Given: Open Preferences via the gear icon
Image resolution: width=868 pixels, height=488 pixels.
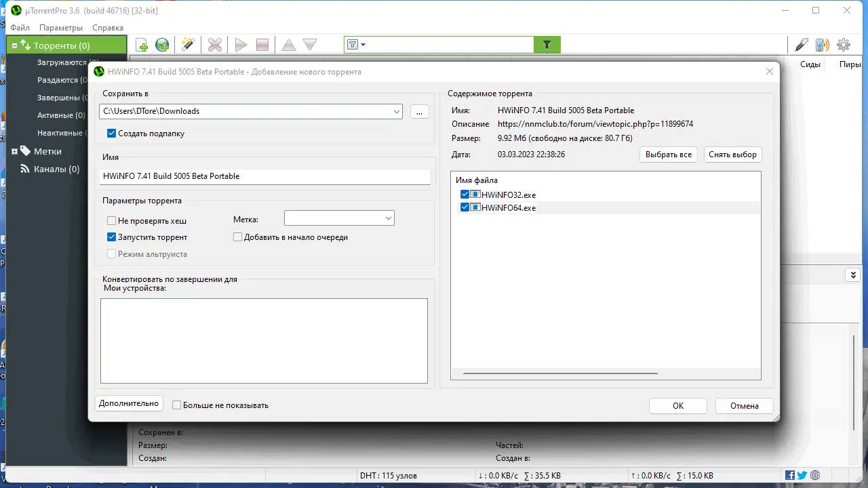Looking at the screenshot, I should tap(843, 44).
